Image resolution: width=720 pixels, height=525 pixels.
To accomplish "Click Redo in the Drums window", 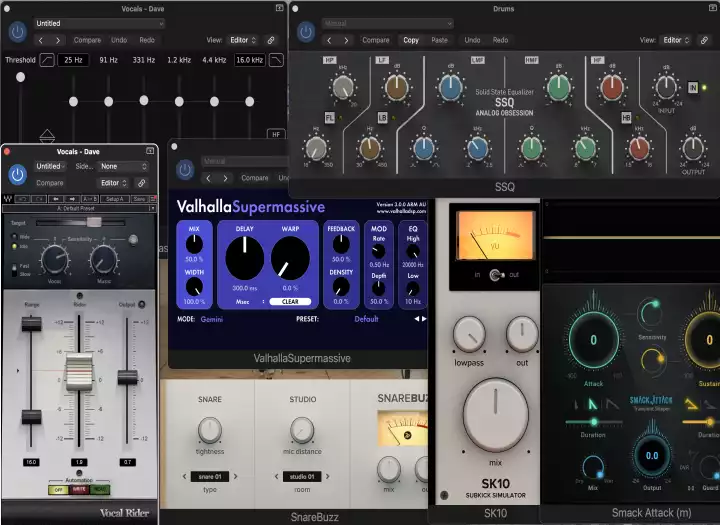I will pyautogui.click(x=501, y=40).
